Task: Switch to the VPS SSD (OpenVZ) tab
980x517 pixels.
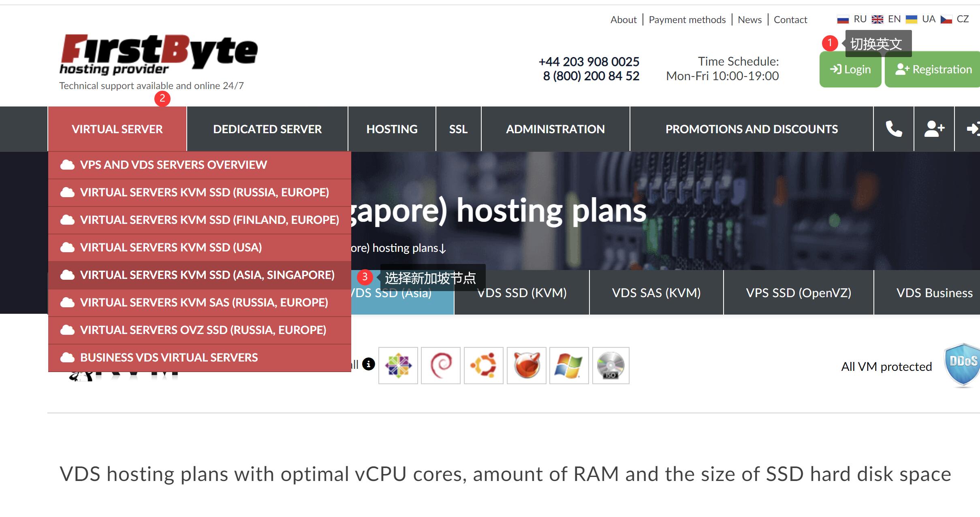Action: pos(799,293)
